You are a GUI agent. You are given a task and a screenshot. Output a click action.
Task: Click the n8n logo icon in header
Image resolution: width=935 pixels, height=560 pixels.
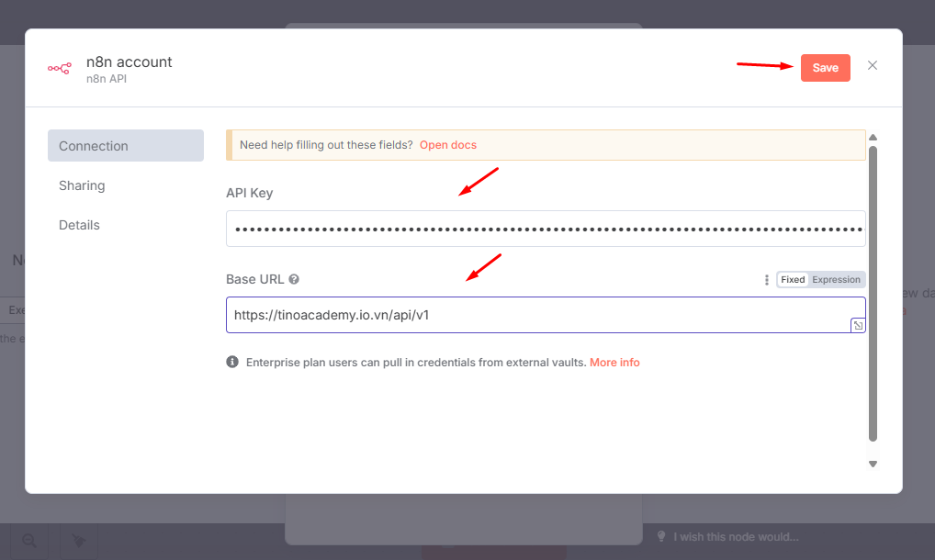pos(60,69)
